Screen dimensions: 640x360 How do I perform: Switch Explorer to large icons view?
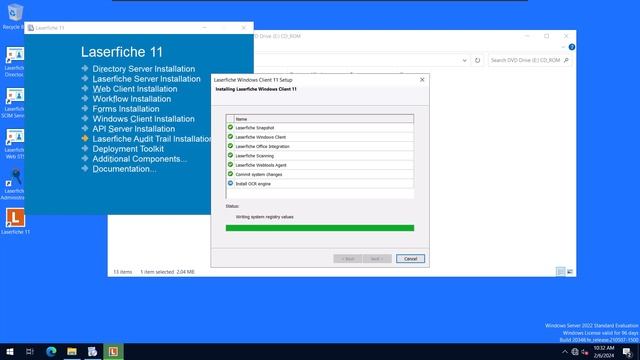(570, 271)
